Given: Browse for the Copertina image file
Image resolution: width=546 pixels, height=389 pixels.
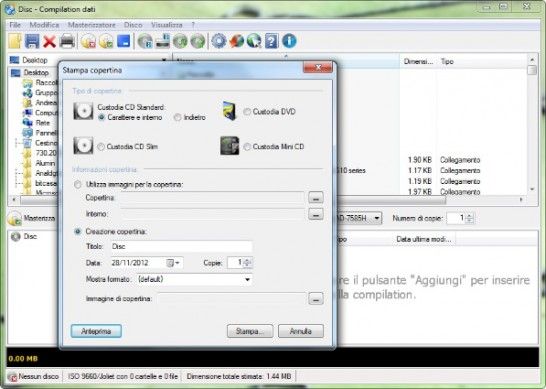Looking at the screenshot, I should click(x=315, y=198).
